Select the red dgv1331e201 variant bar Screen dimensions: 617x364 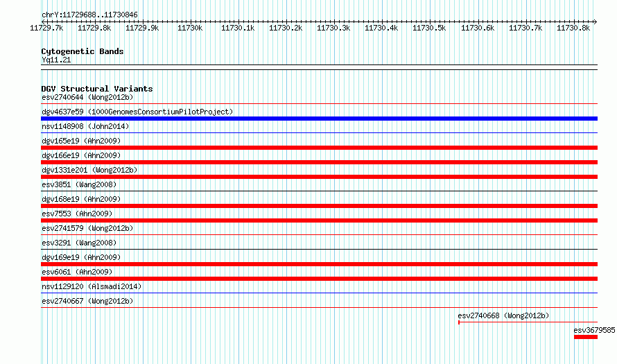tap(319, 177)
